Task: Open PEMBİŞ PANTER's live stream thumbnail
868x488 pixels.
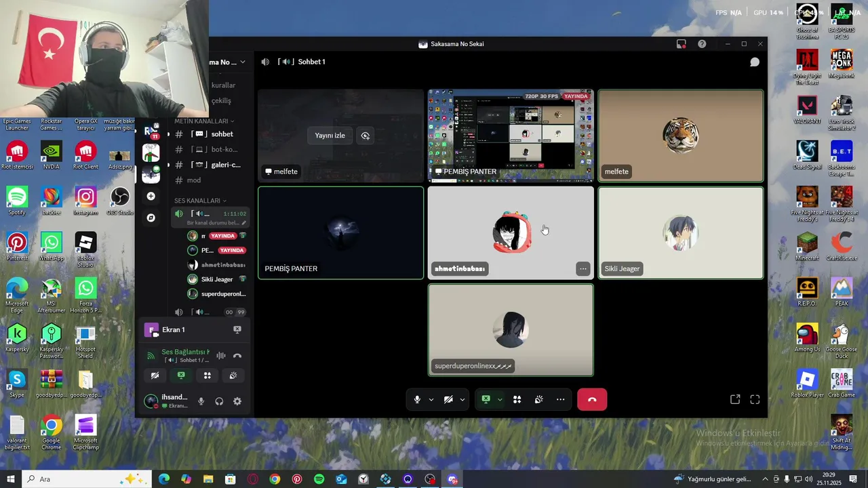Action: tap(511, 136)
